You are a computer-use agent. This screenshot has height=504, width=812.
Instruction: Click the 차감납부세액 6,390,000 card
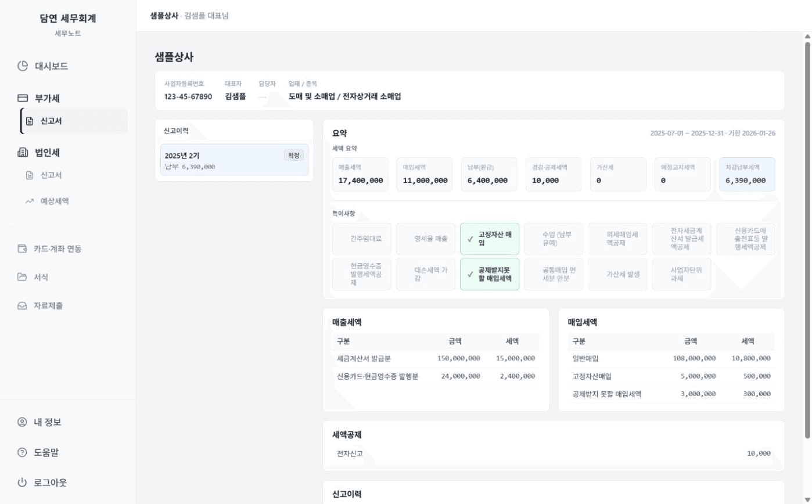747,174
